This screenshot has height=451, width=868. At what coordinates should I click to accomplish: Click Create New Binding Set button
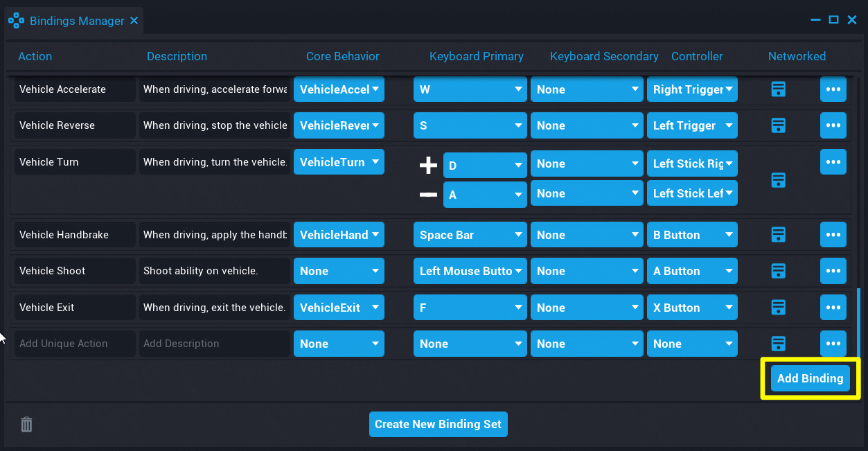pyautogui.click(x=438, y=424)
